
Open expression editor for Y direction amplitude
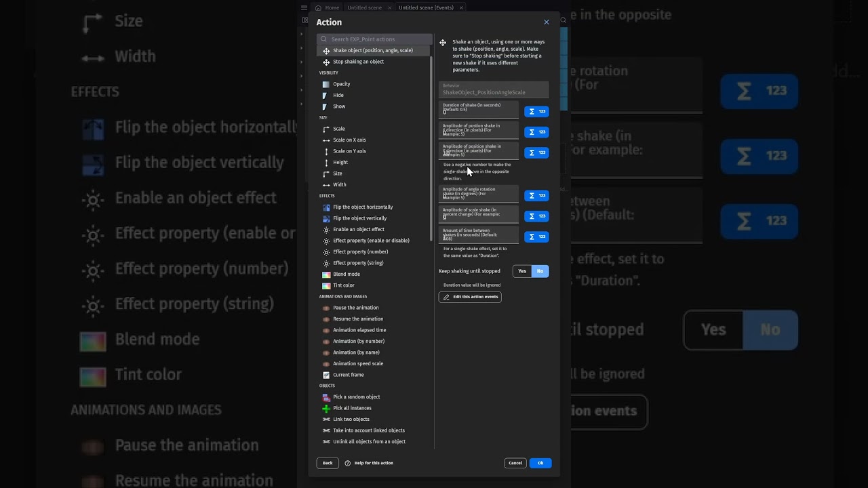[x=536, y=152]
